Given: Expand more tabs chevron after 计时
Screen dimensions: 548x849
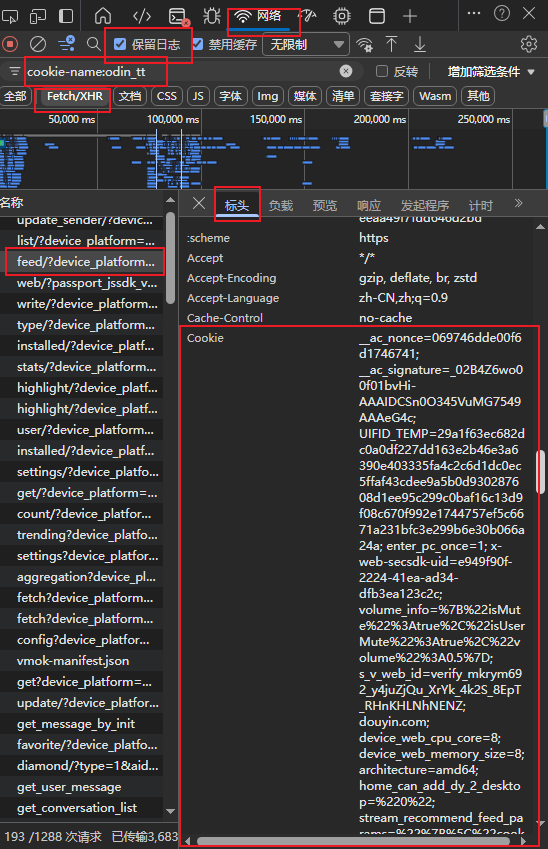Looking at the screenshot, I should (x=518, y=204).
